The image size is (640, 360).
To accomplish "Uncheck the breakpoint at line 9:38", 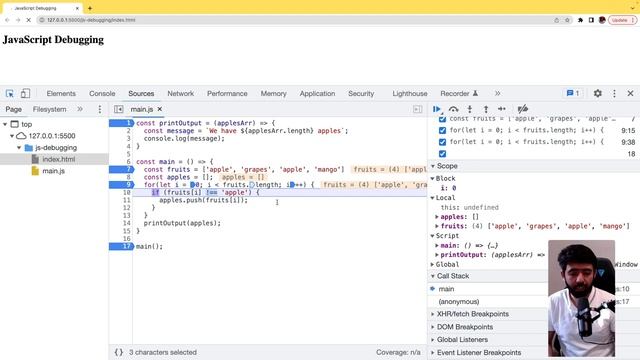I will pos(442,142).
